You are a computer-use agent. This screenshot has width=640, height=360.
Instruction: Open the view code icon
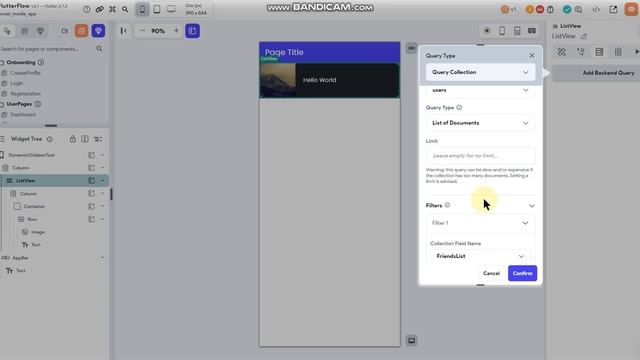tap(596, 9)
